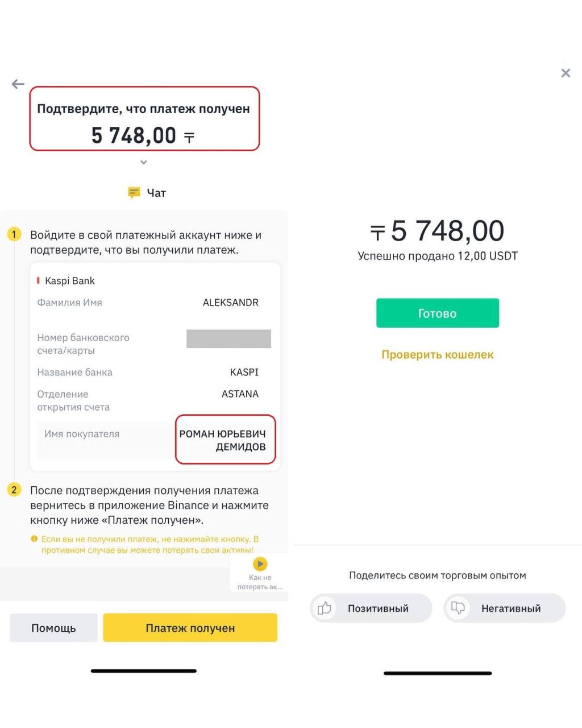Tap the ASTANA branch value
Viewport: 582px width, 728px height.
coord(240,394)
